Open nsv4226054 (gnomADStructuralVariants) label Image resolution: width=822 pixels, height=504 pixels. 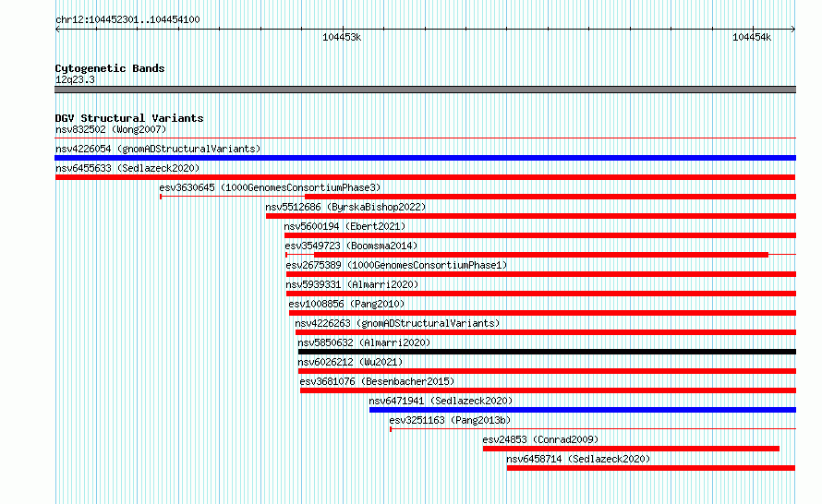[x=158, y=149]
